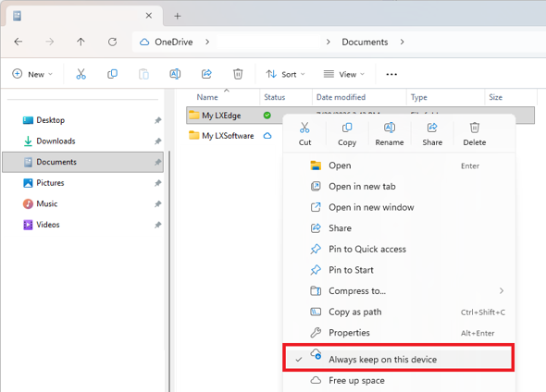The width and height of the screenshot is (546, 392).
Task: Unpin Documents from the sidebar pin icon
Action: pos(157,162)
